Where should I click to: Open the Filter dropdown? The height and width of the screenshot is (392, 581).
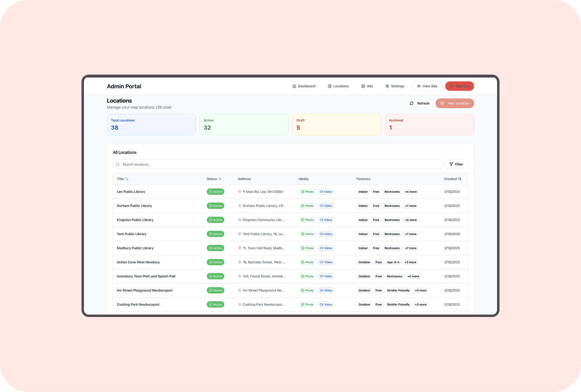click(x=456, y=165)
